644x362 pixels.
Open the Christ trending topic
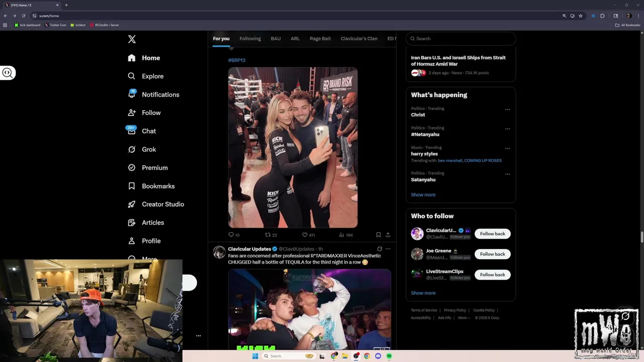[x=418, y=115]
